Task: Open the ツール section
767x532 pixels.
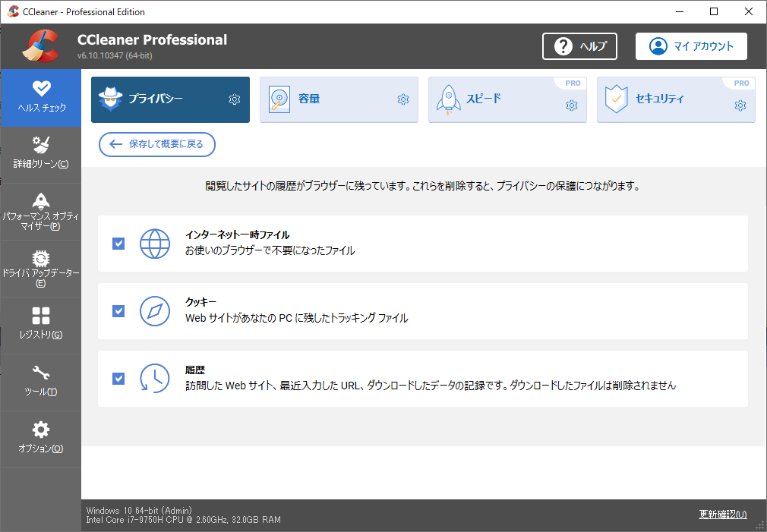Action: point(41,382)
